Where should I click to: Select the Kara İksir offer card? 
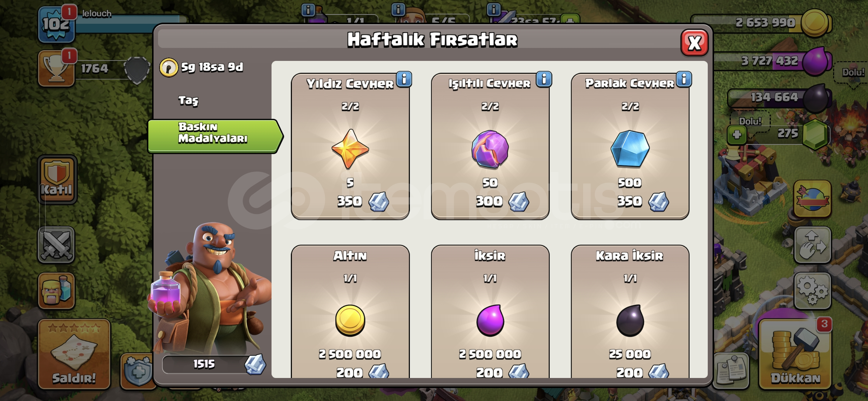point(630,312)
